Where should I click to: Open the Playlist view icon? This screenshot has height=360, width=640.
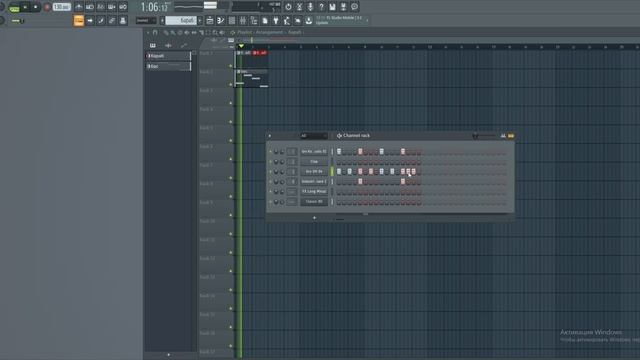pos(210,20)
